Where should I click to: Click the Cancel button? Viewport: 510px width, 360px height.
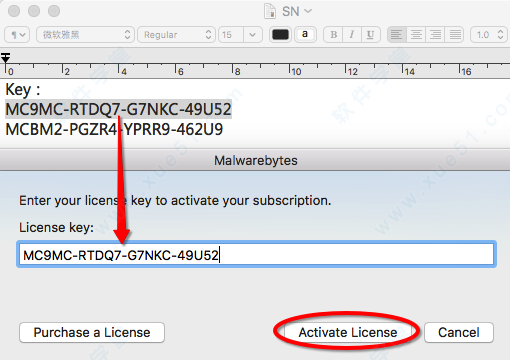pyautogui.click(x=459, y=332)
